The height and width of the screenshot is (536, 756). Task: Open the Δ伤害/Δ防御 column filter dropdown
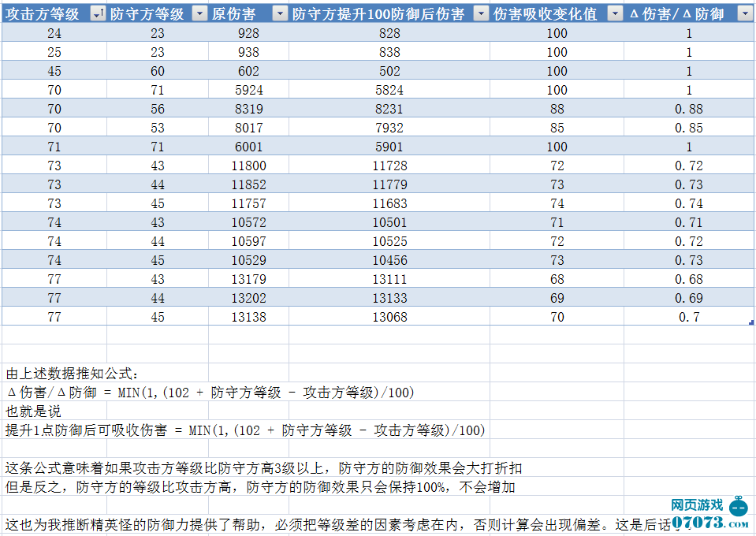coord(744,14)
